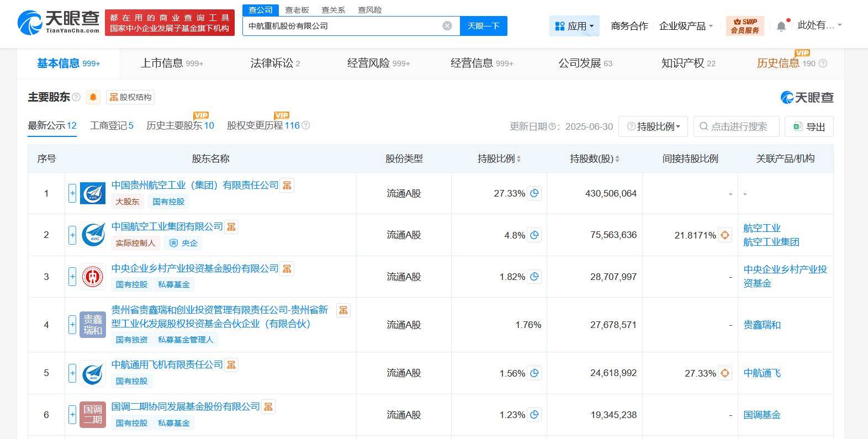The image size is (868, 439).
Task: Select the 工商登记 5 sub-tab
Action: [x=112, y=126]
